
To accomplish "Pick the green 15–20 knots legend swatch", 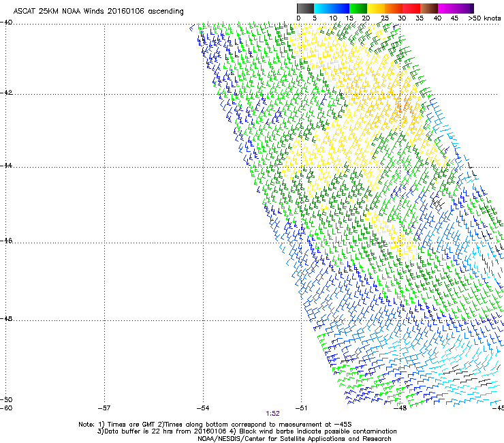I will pyautogui.click(x=358, y=8).
